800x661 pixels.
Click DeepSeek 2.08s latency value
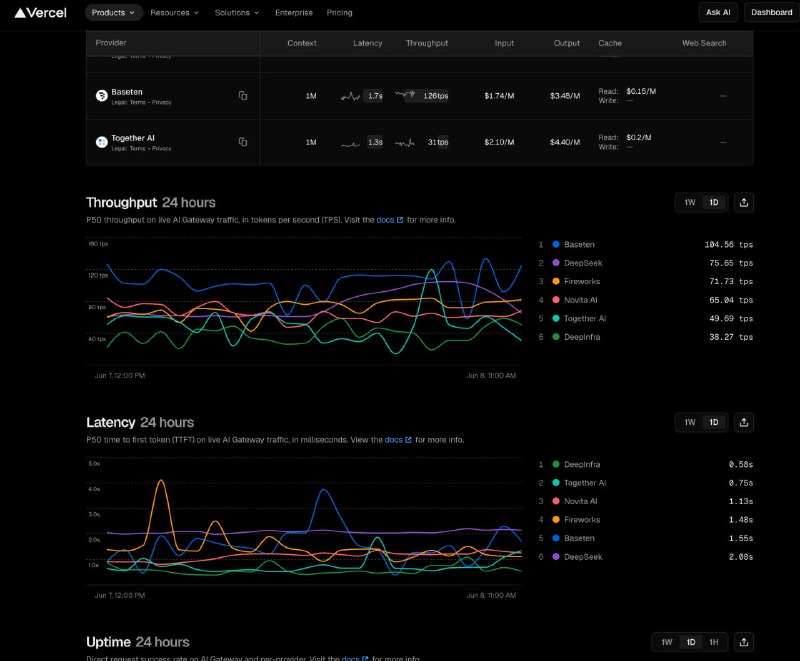(740, 557)
